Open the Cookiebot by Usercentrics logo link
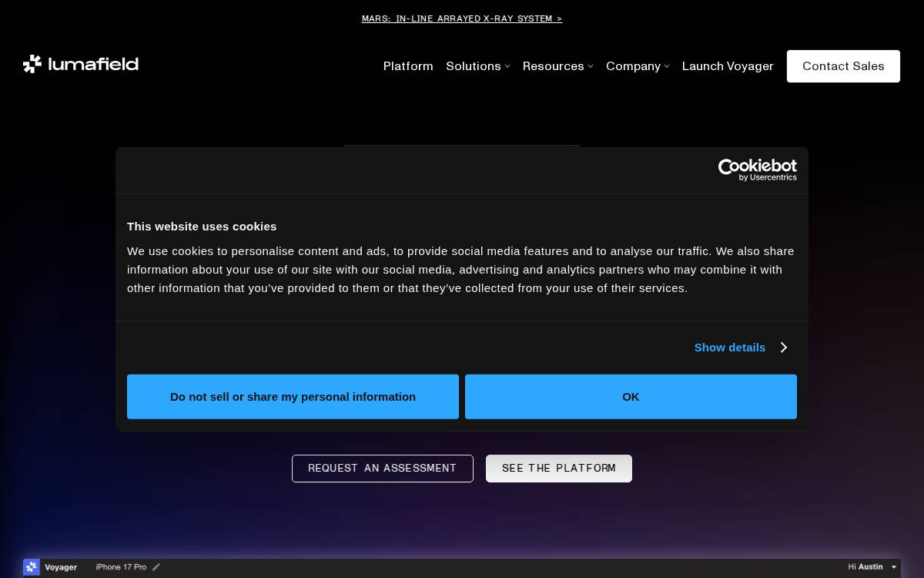Screen dimensions: 924x578 point(758,170)
